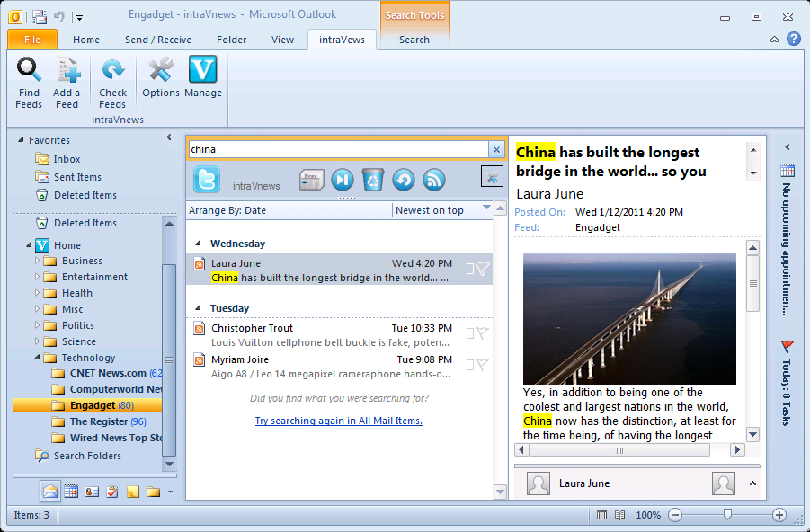Toggle category box on Christopher Trout's message
Image resolution: width=810 pixels, height=532 pixels.
(469, 333)
